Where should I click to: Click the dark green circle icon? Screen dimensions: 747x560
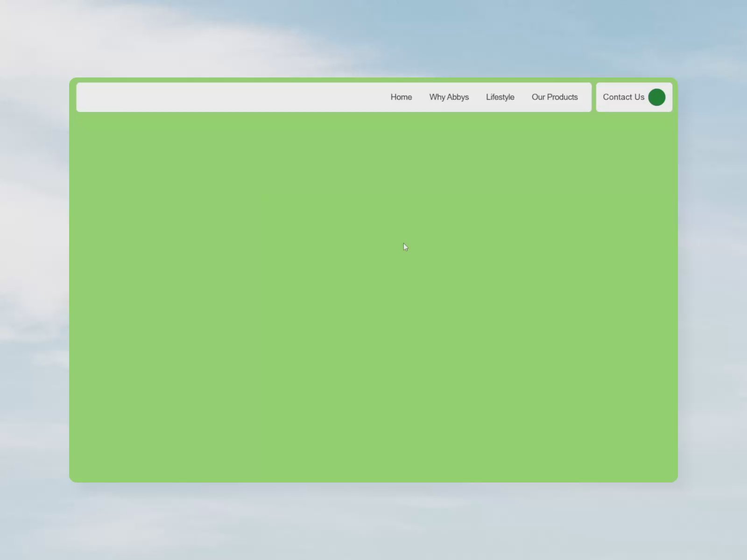(656, 97)
